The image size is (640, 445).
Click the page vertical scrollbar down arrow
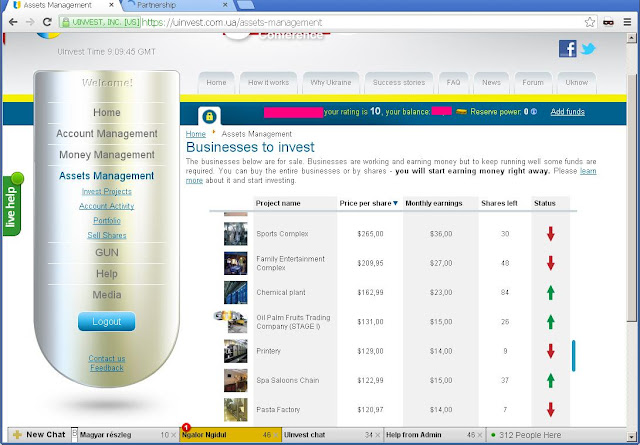632,436
